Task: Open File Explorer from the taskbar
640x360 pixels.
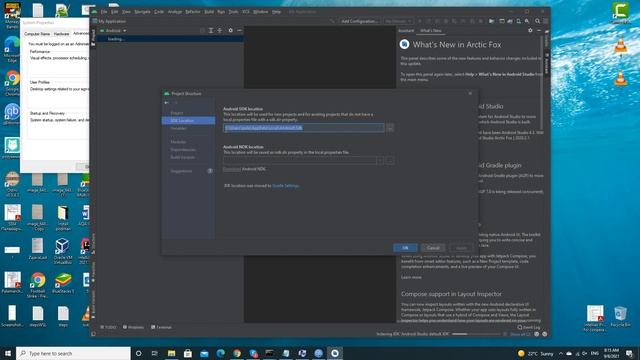Action: tap(171, 353)
